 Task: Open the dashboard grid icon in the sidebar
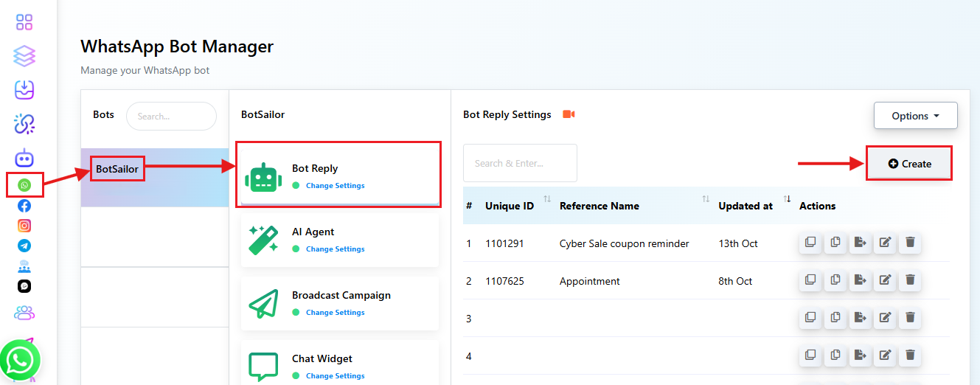pos(24,22)
